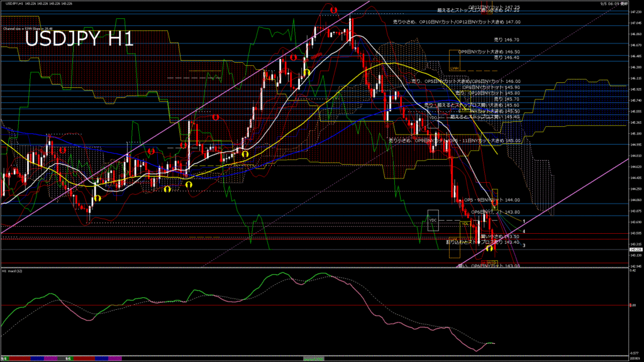Click the OP6日NYカット 143.80 label

(496, 212)
